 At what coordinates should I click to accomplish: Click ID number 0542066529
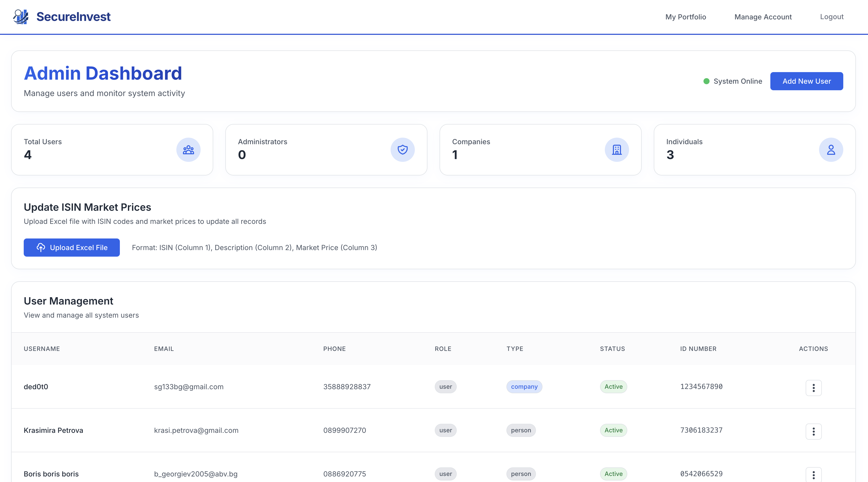tap(701, 474)
